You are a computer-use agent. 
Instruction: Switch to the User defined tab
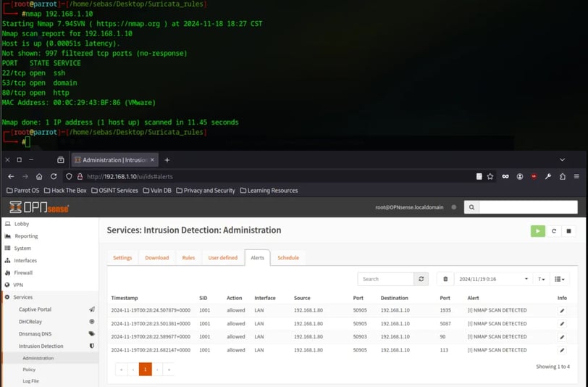coord(223,257)
